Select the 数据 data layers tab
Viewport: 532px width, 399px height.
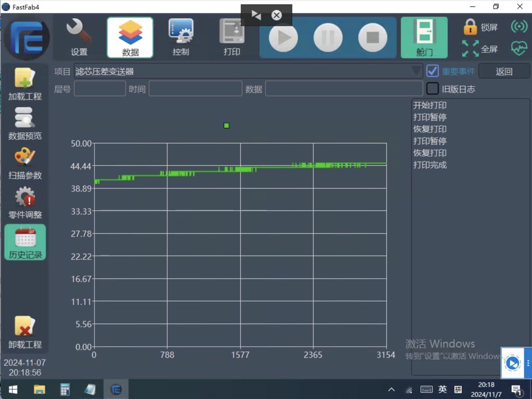[x=130, y=37]
